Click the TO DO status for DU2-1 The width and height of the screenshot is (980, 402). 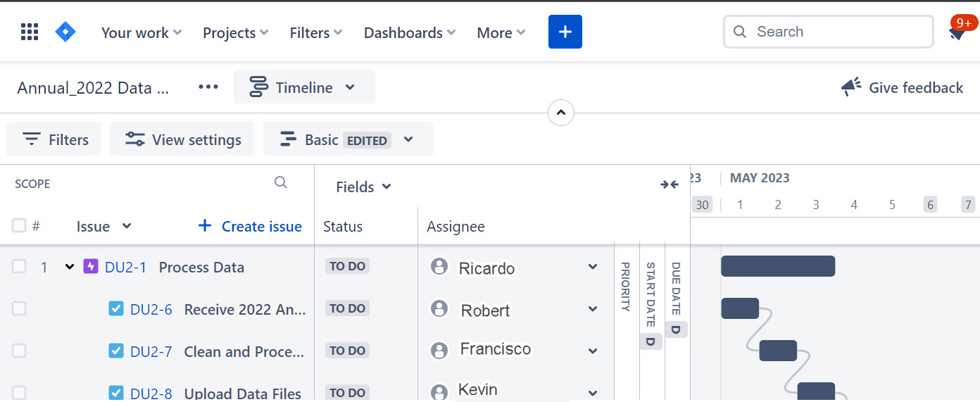347,266
